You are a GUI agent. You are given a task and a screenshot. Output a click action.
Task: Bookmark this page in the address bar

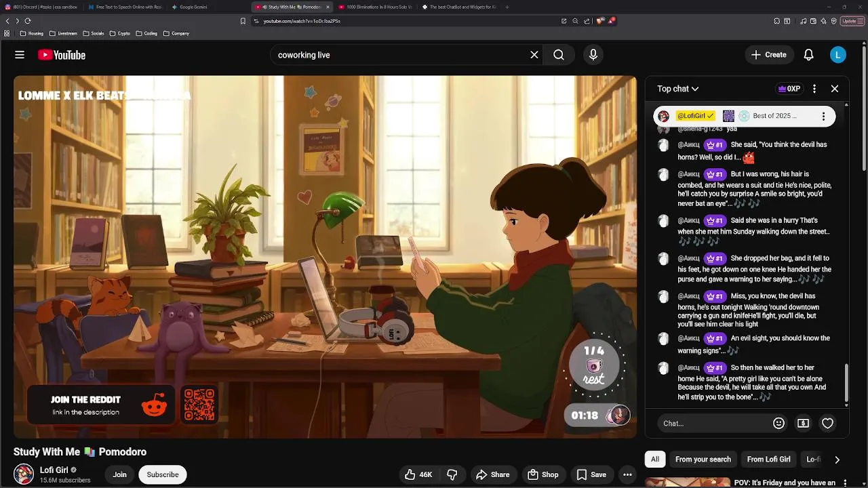(x=243, y=21)
